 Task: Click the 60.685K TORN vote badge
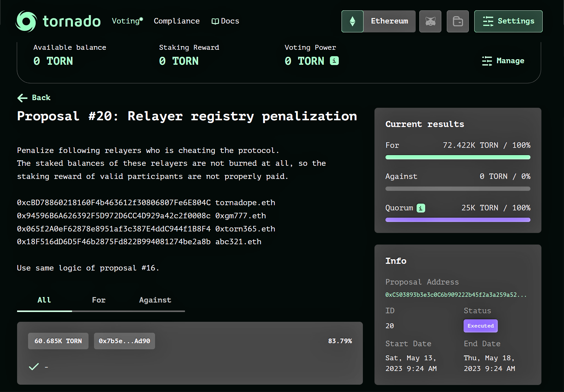tap(58, 341)
